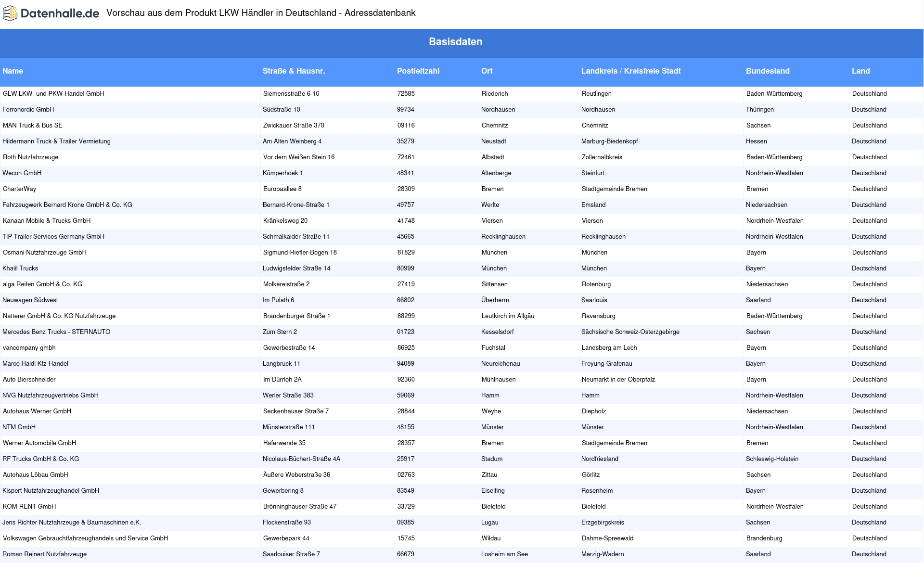Click the address Siemensstraße 6-10

click(291, 94)
